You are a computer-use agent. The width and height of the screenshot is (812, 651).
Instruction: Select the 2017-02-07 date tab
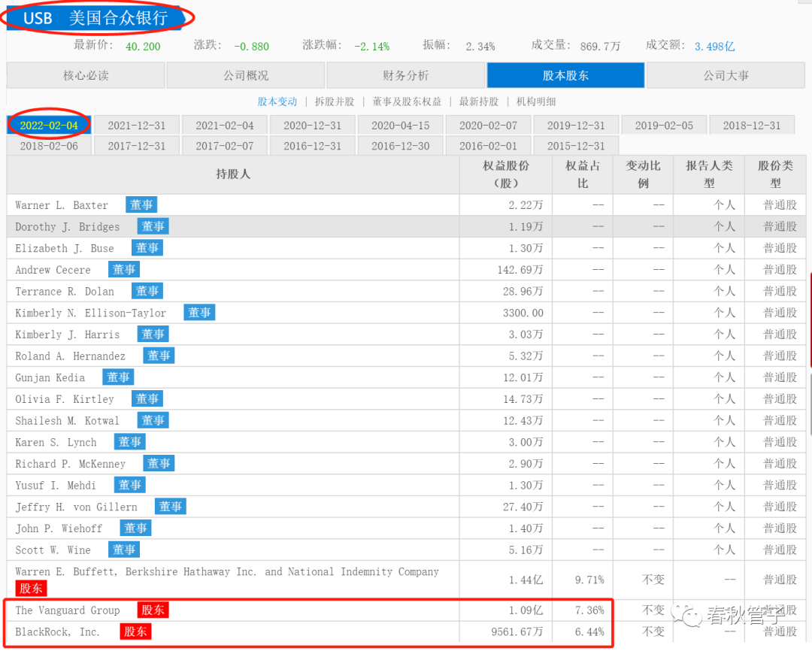click(225, 146)
